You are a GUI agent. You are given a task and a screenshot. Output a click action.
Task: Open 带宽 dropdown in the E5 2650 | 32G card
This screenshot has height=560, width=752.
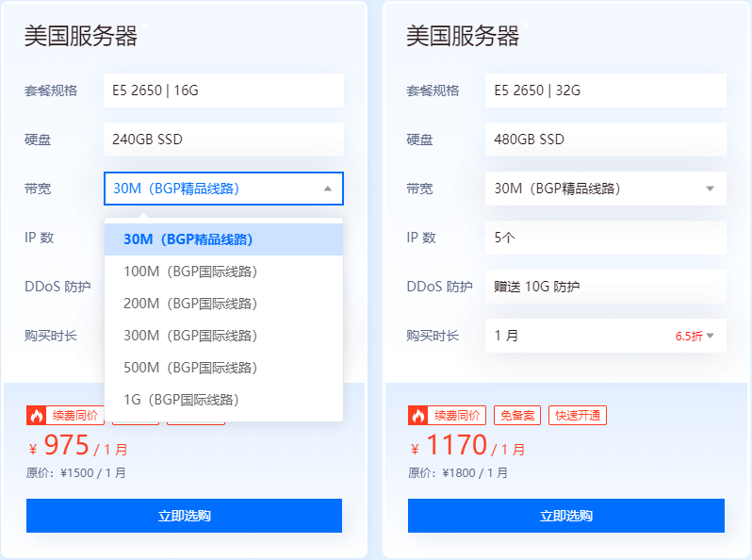pyautogui.click(x=606, y=189)
